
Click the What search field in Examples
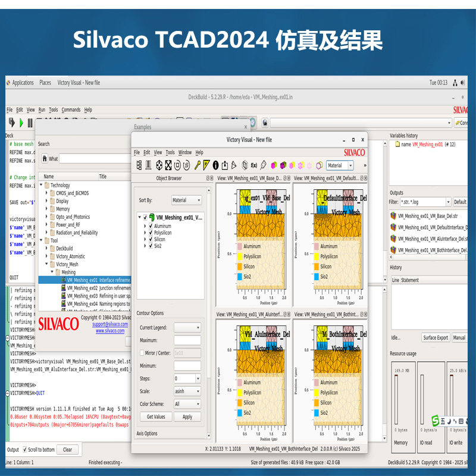(x=95, y=158)
